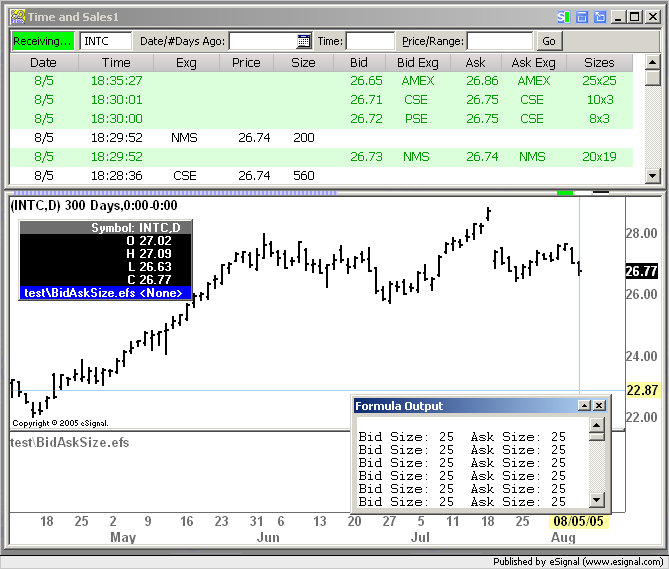
Task: Click the Time input field
Action: (x=370, y=41)
